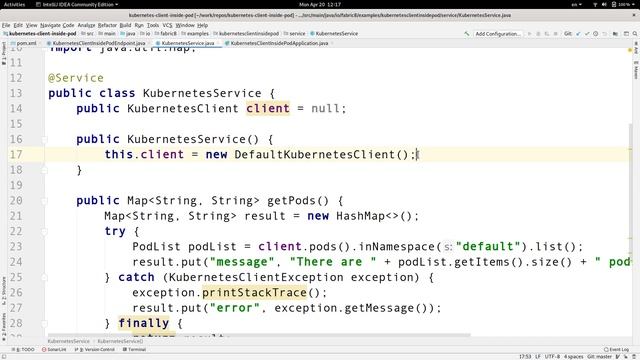Click the Git update project icon
Image resolution: width=640 pixels, height=360 pixels.
578,33
